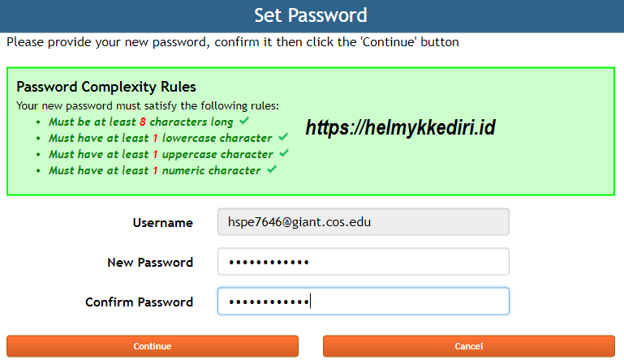Click the Username field showing hspe7646@giant.cos.edu
This screenshot has width=624, height=364.
pyautogui.click(x=363, y=222)
